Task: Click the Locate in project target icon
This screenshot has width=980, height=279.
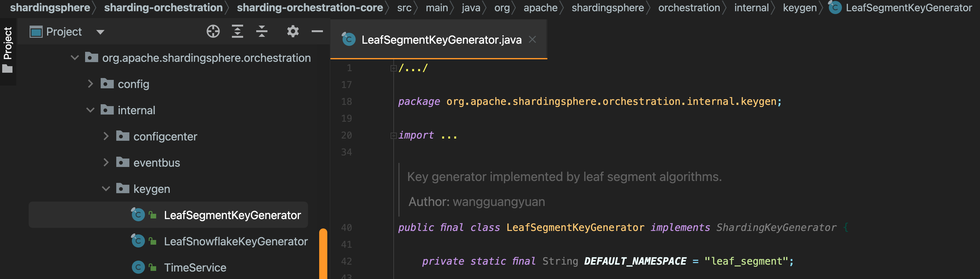Action: point(213,31)
